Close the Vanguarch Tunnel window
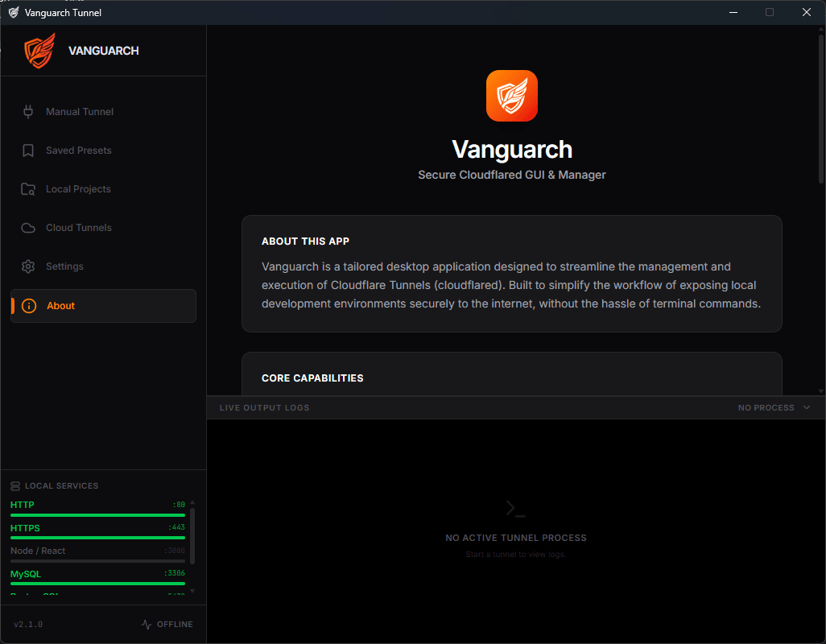Image resolution: width=826 pixels, height=644 pixels. 807,12
